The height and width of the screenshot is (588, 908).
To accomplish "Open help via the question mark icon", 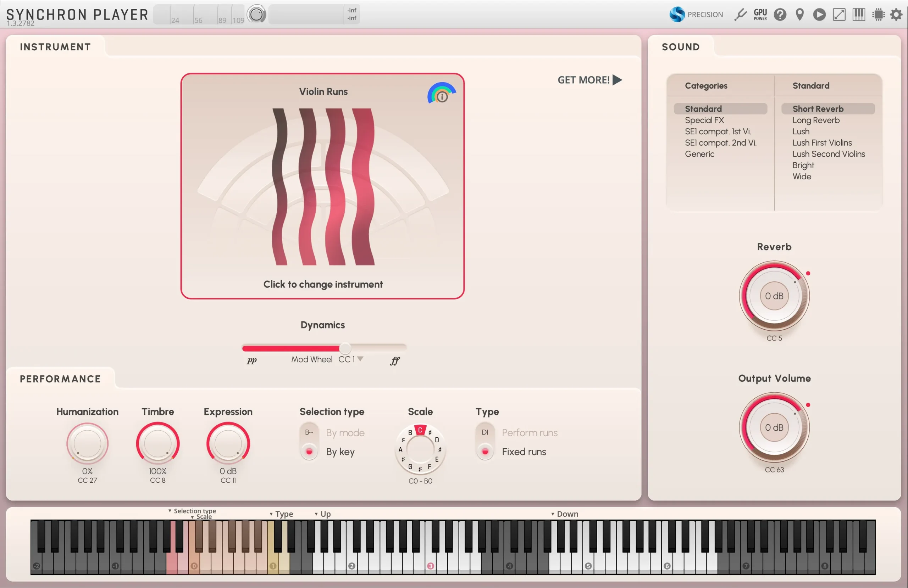I will tap(780, 15).
